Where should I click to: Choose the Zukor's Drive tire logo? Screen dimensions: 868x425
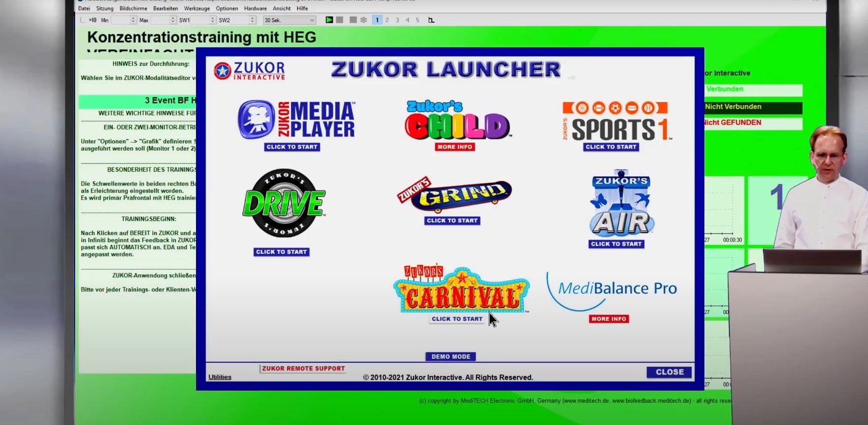(x=283, y=203)
